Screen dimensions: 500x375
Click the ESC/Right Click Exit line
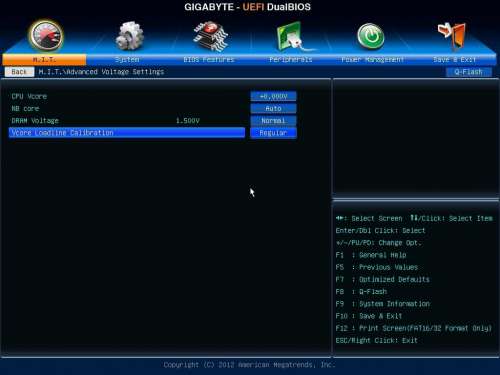pyautogui.click(x=377, y=340)
